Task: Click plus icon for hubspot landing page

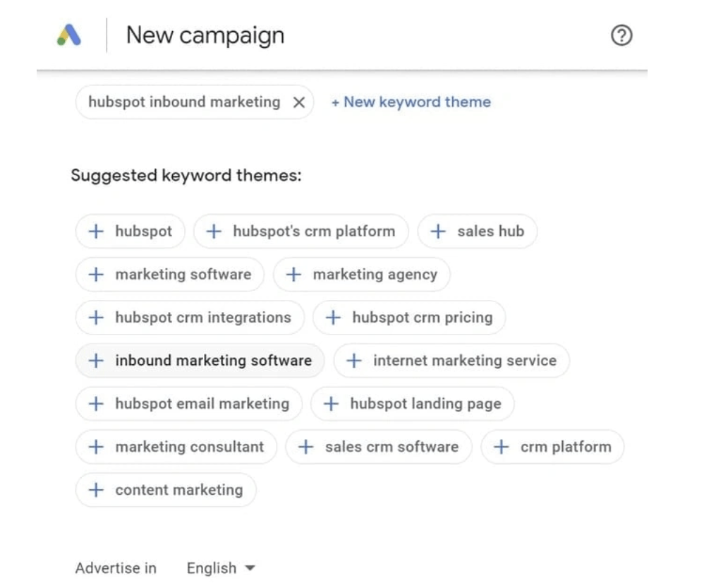Action: click(x=331, y=404)
